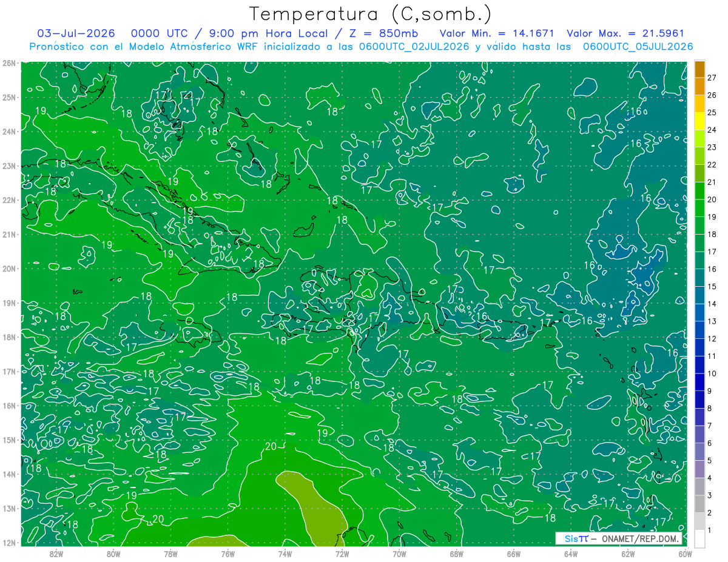Image resolution: width=728 pixels, height=562 pixels.
Task: Select the white legend swatch below 1
Action: click(699, 538)
